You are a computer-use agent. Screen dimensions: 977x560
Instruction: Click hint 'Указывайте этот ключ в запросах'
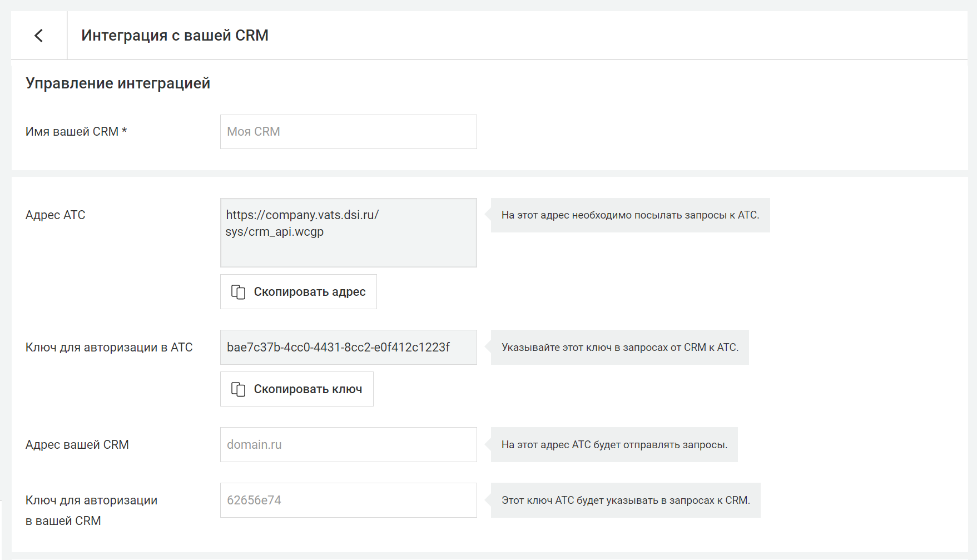619,348
